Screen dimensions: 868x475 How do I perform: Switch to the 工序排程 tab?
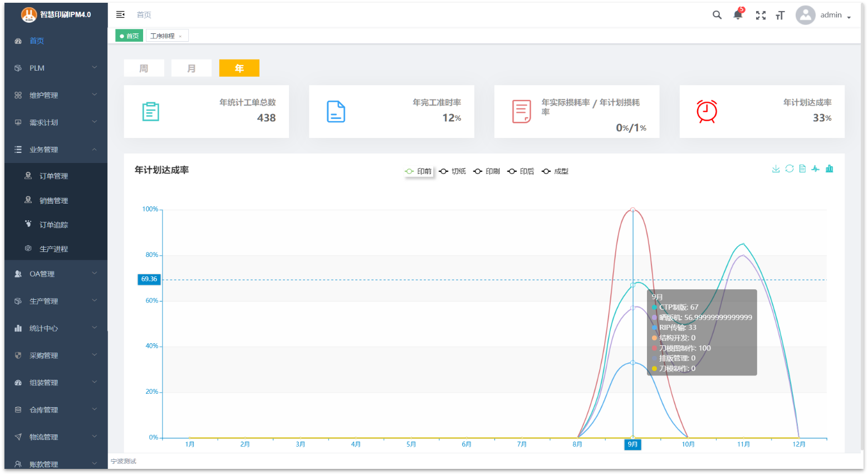(163, 36)
